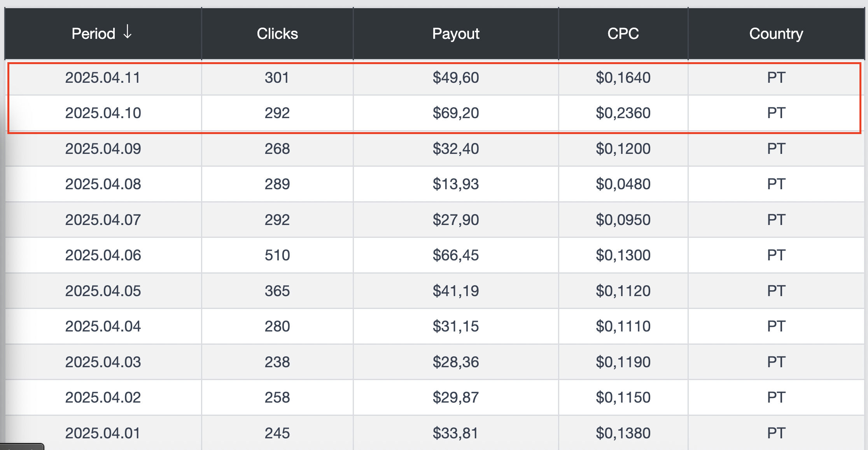This screenshot has width=868, height=450.
Task: Select the 2025.04.09 date cell
Action: tap(103, 149)
